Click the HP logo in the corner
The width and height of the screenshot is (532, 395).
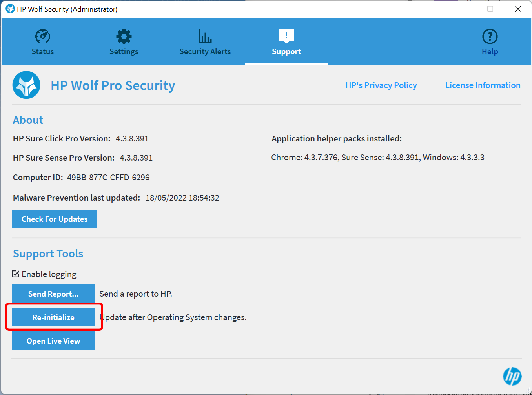pos(512,376)
